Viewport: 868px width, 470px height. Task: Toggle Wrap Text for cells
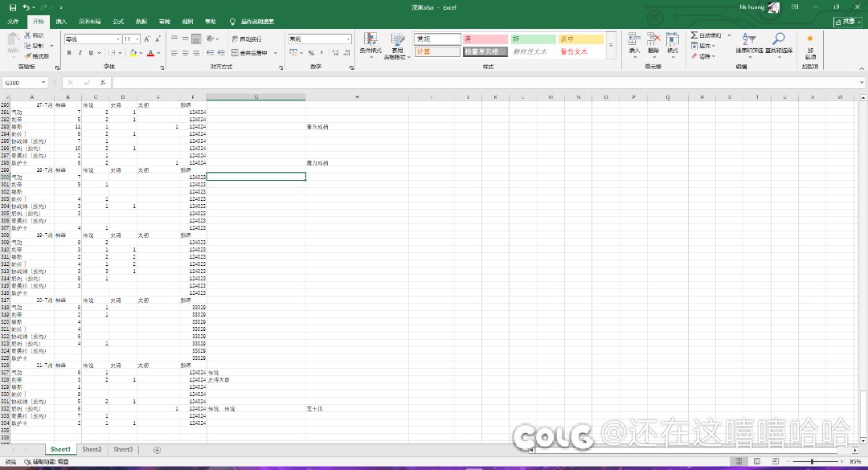(247, 39)
